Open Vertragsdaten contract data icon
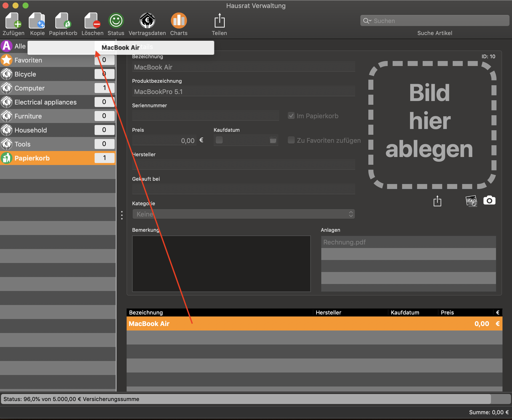 [147, 20]
